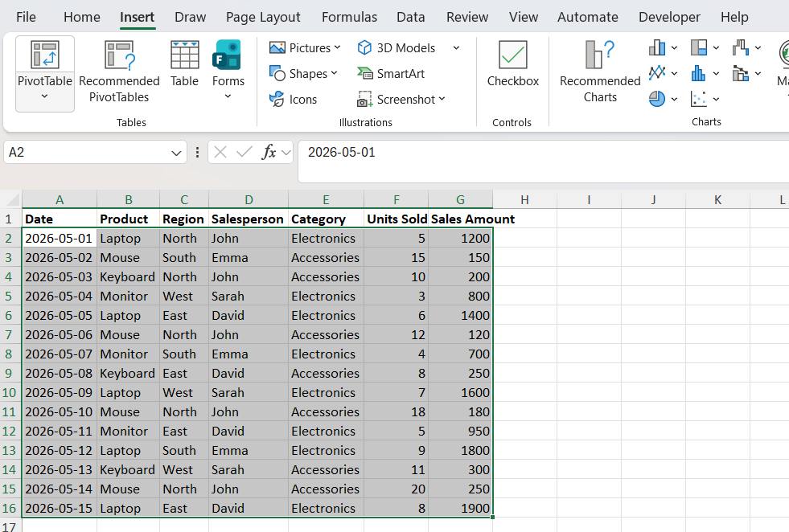Open the Pictures dropdown chevron
Screen dimensions: 789x532
coord(337,47)
